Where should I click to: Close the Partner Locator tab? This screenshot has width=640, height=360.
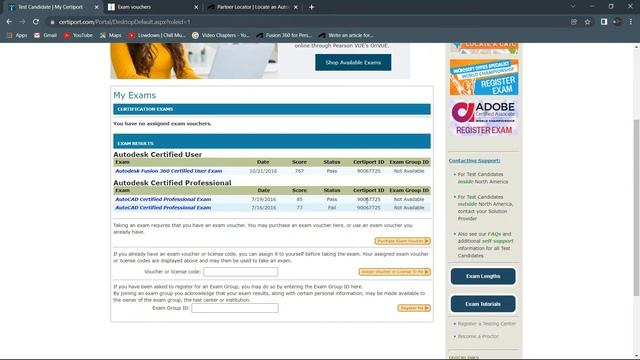(296, 7)
